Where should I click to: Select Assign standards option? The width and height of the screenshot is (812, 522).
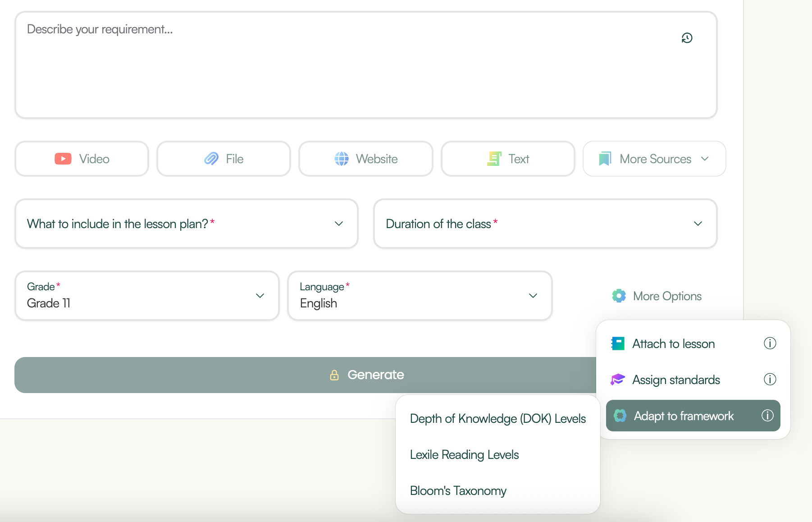693,380
